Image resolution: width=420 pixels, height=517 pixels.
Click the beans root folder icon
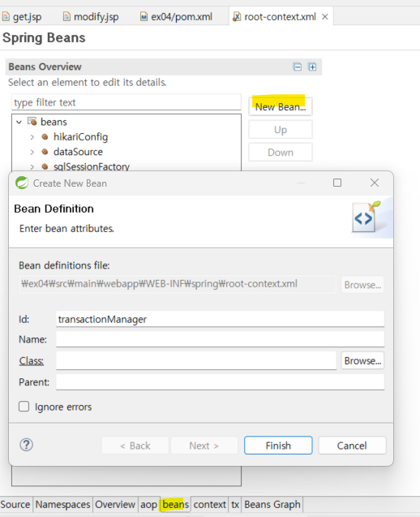pos(32,122)
